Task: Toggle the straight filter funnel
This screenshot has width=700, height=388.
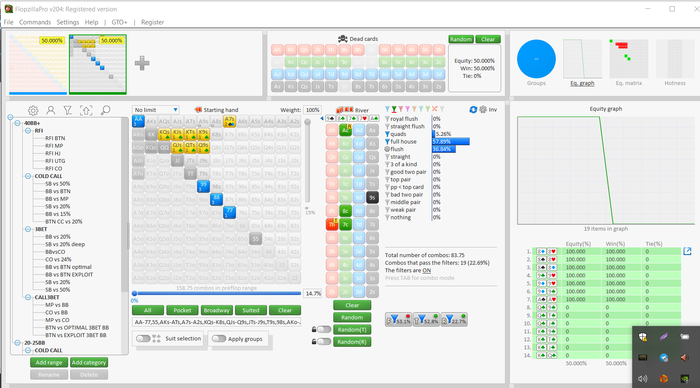Action: 387,157
